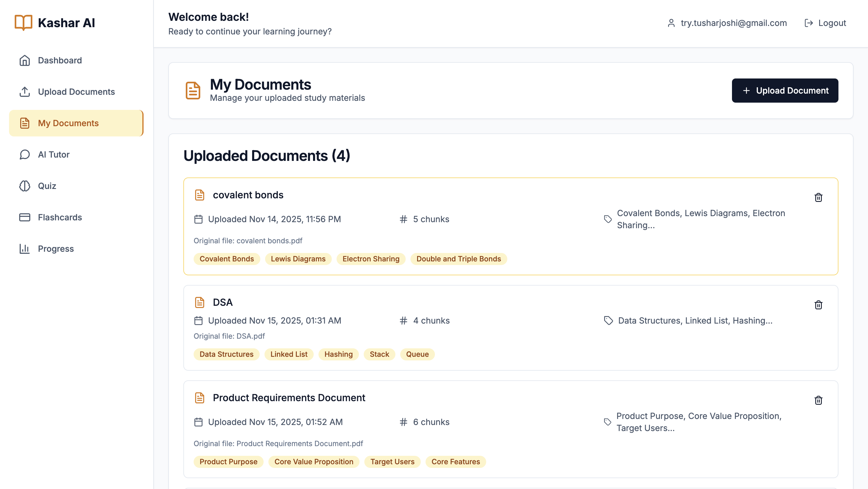Delete the DSA document
The height and width of the screenshot is (489, 868).
click(x=819, y=305)
